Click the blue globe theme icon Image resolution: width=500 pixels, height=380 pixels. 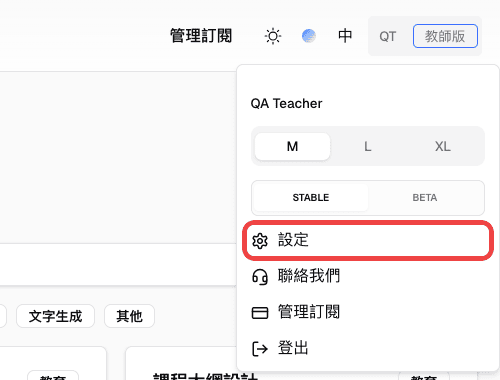309,36
